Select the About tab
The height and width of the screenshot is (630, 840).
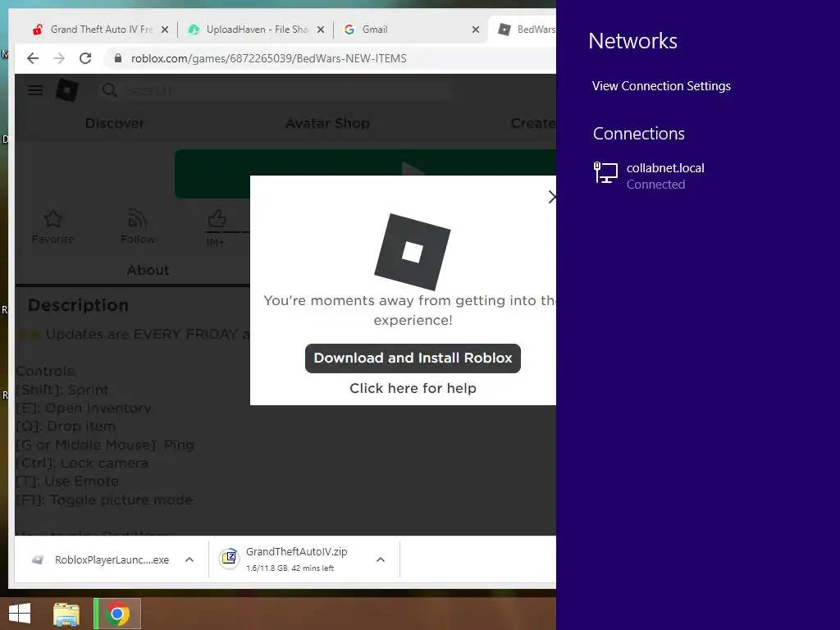[x=148, y=270]
